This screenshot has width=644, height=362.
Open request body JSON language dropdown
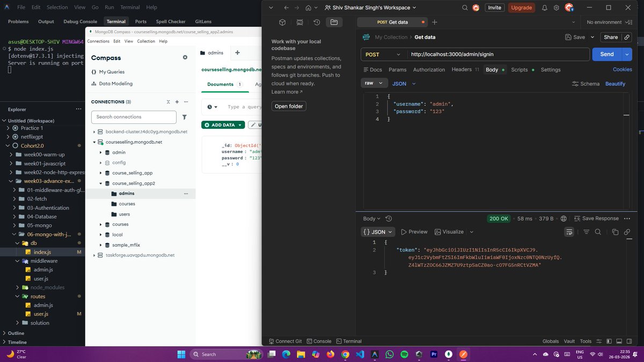(404, 84)
